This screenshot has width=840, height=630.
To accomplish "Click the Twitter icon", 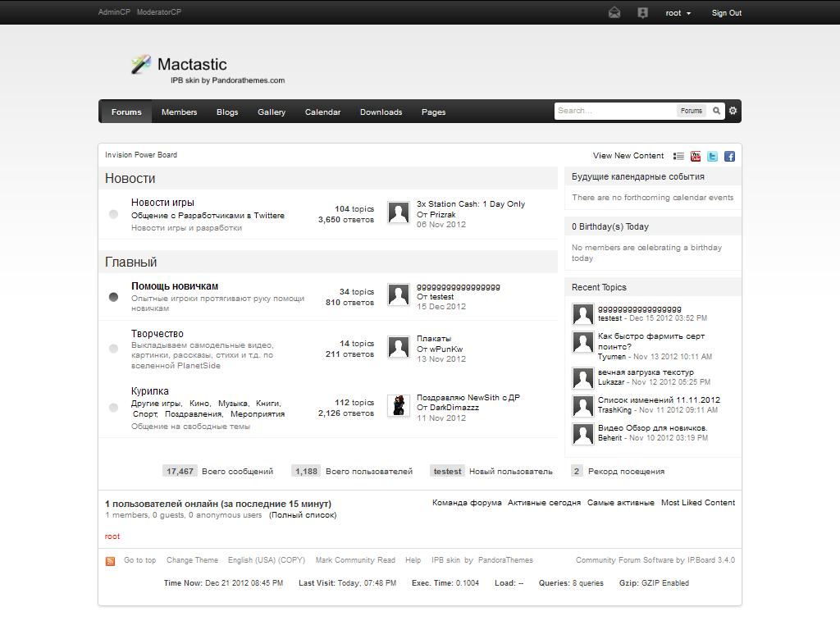I will [712, 156].
